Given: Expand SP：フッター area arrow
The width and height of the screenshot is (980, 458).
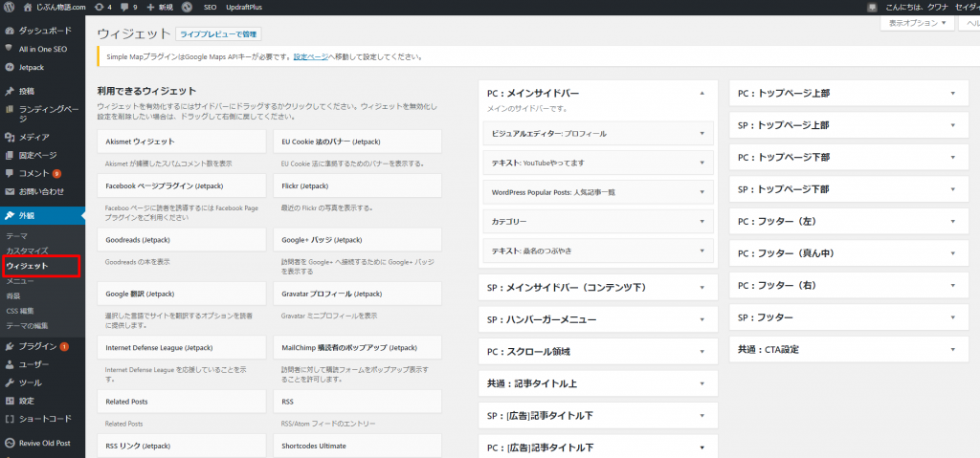Looking at the screenshot, I should (952, 317).
